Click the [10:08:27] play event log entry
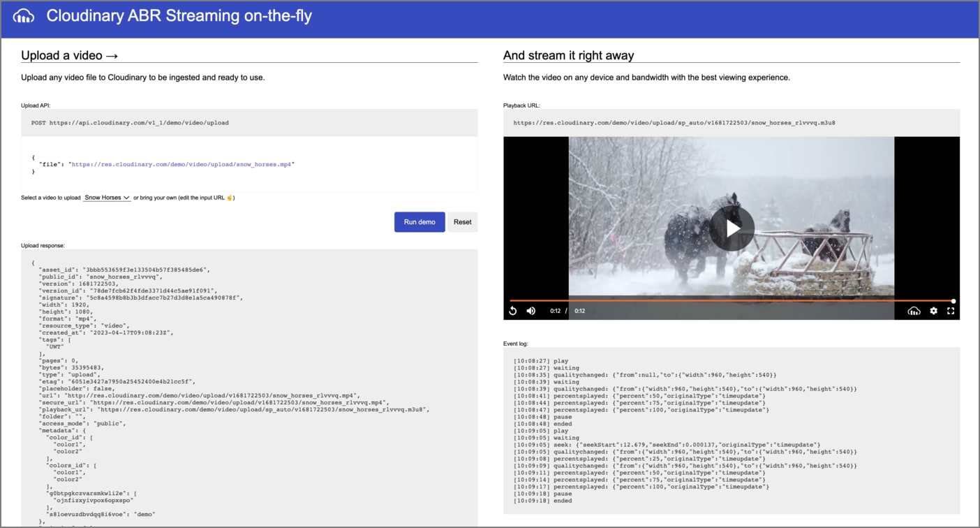 [541, 361]
